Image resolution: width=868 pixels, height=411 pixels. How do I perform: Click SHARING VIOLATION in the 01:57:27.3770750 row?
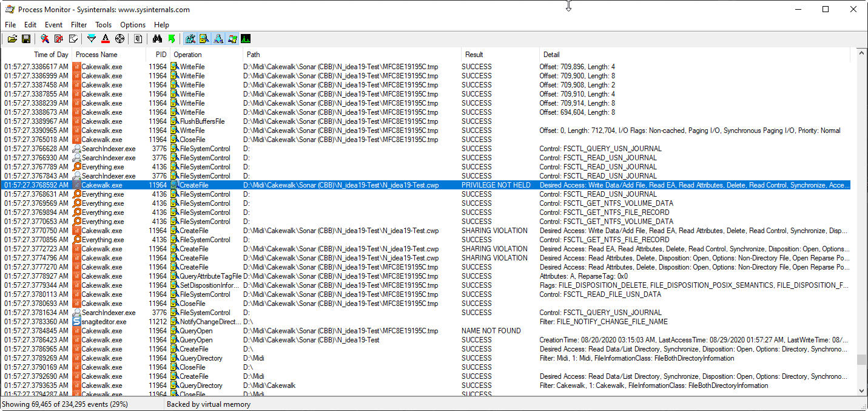point(494,231)
